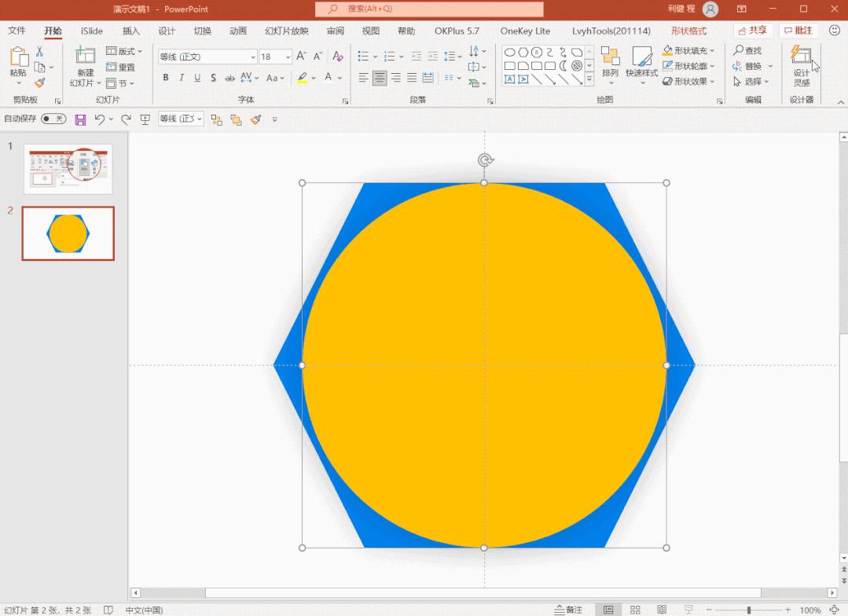Viewport: 848px width, 616px height.
Task: Click the Increase Font Size icon
Action: [303, 57]
